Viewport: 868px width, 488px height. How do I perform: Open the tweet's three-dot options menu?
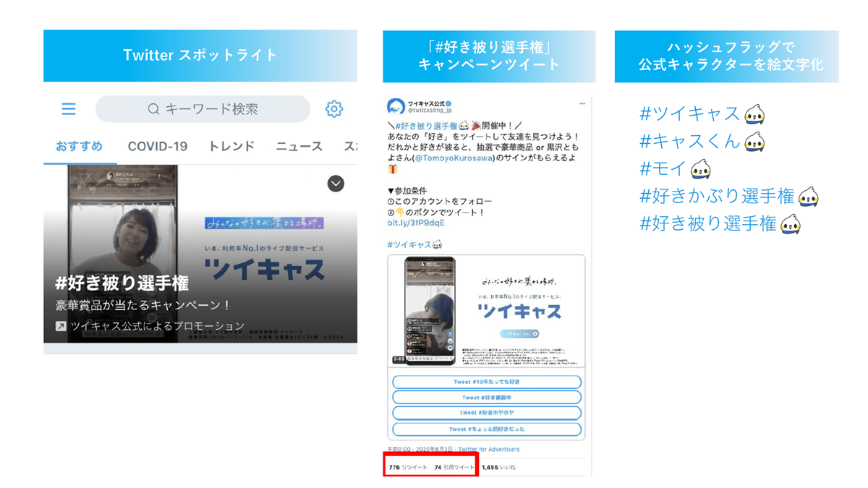[x=583, y=104]
